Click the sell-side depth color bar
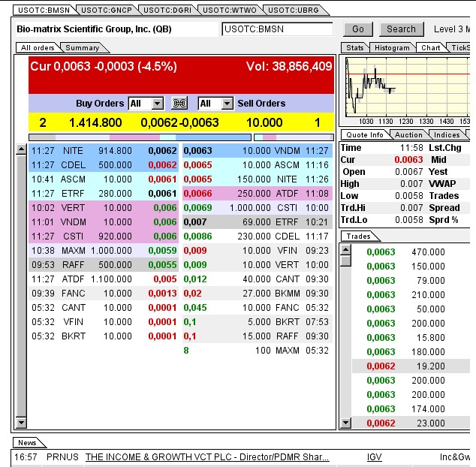 tap(294, 137)
